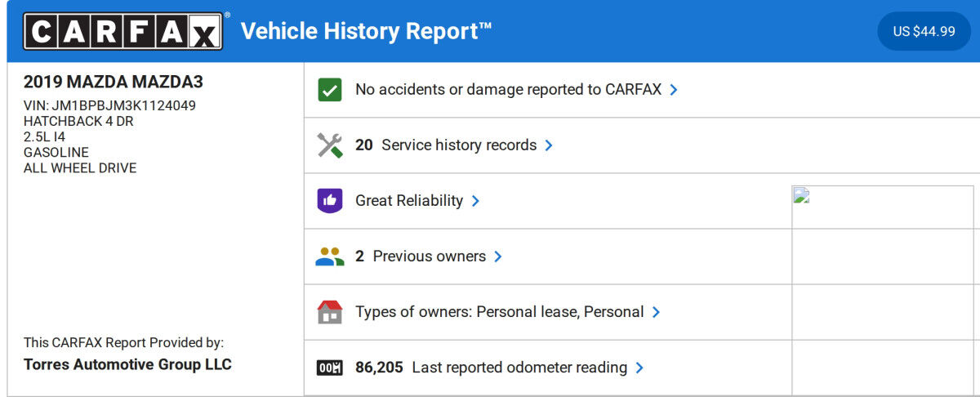Click the wrench service history icon

[329, 145]
